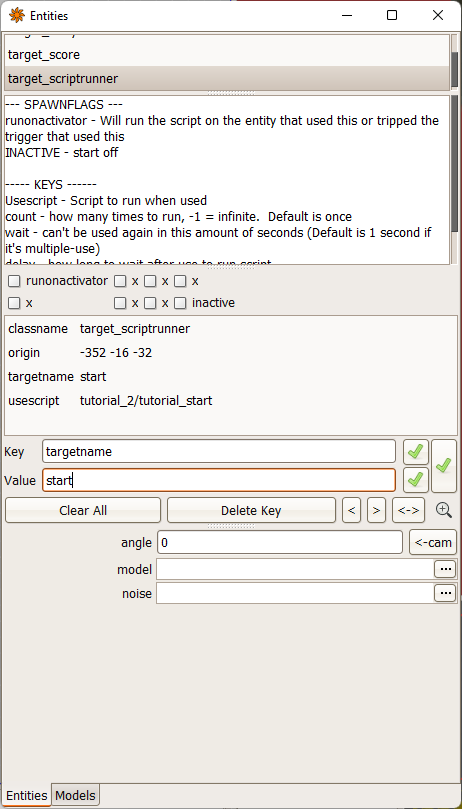Click the > next entity button

click(376, 510)
